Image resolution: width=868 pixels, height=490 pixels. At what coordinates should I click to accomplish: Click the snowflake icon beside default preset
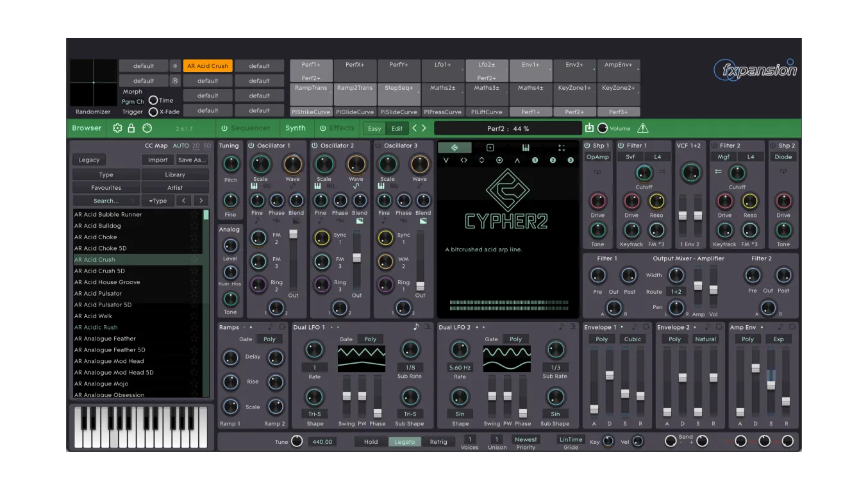175,65
